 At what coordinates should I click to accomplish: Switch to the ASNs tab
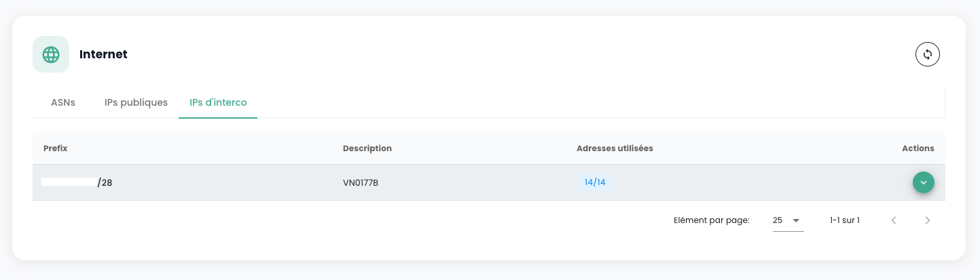tap(63, 102)
